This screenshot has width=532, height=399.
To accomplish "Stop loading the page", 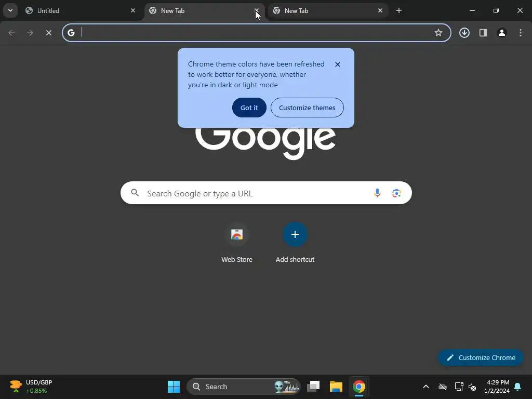I will (x=49, y=33).
